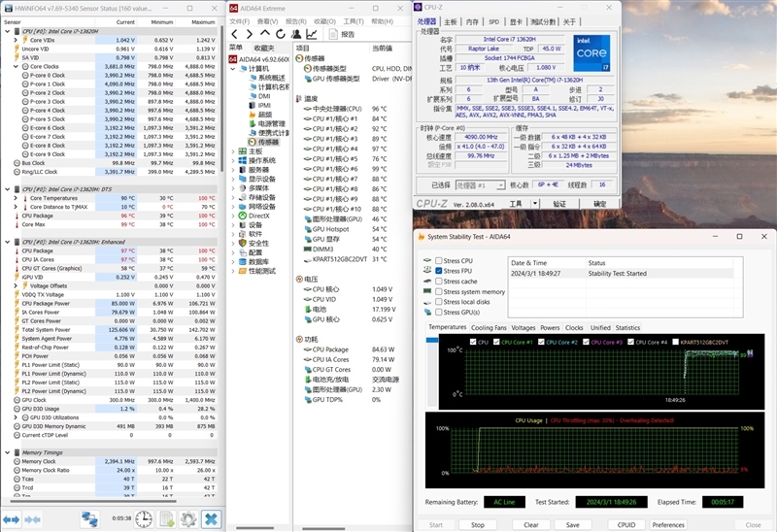Select 电源管理 item in AIDA64 tree
Viewport: 777px width, 532px height.
268,124
